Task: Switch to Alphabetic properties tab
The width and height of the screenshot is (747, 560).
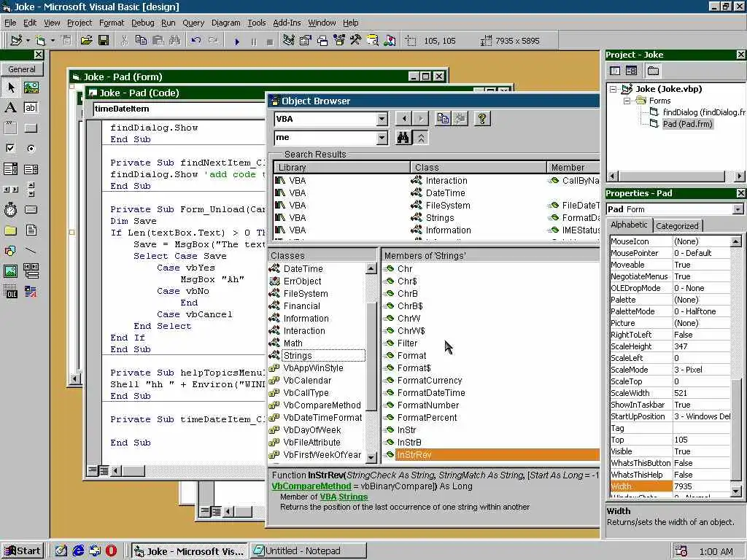Action: (629, 225)
